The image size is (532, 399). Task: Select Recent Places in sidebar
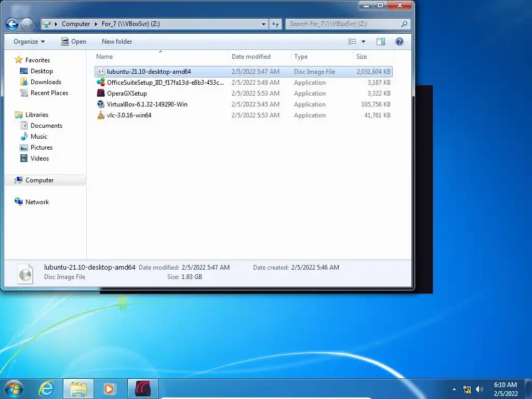click(49, 92)
